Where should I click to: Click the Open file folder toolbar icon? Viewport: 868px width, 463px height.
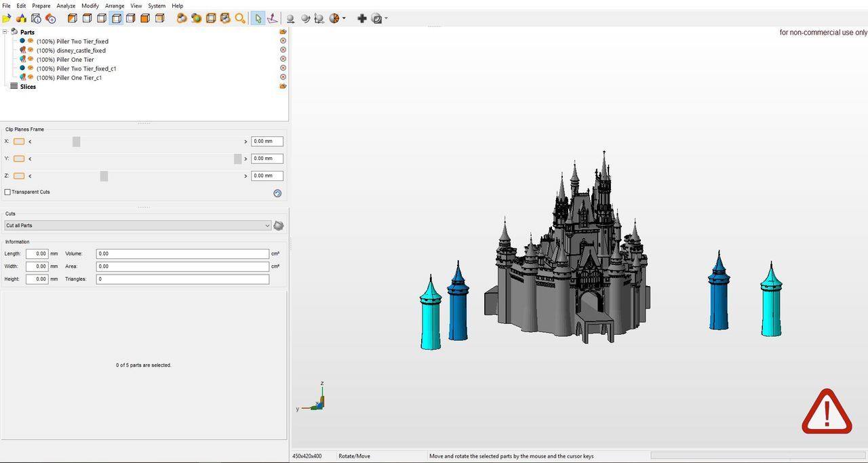coord(7,18)
